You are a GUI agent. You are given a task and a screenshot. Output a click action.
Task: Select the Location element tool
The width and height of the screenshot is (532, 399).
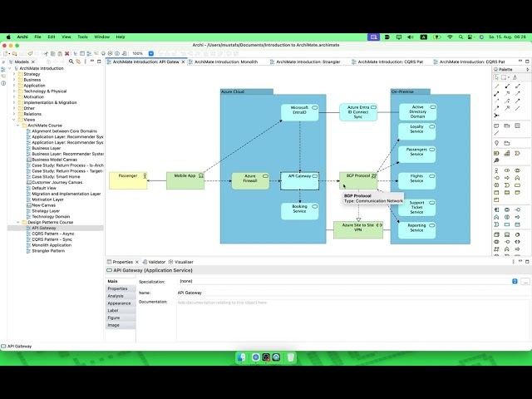pyautogui.click(x=497, y=143)
